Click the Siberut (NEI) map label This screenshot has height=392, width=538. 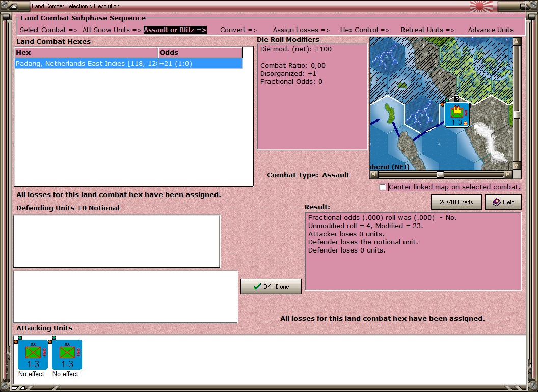click(389, 167)
